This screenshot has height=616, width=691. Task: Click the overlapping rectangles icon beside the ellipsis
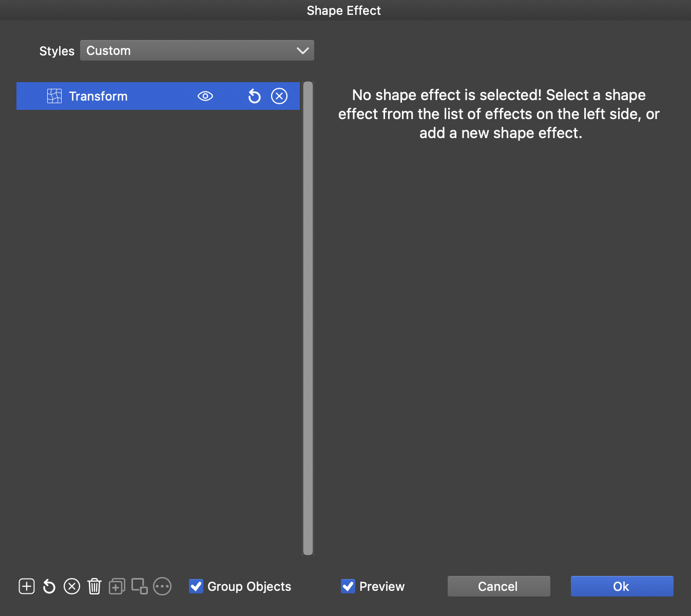click(140, 586)
